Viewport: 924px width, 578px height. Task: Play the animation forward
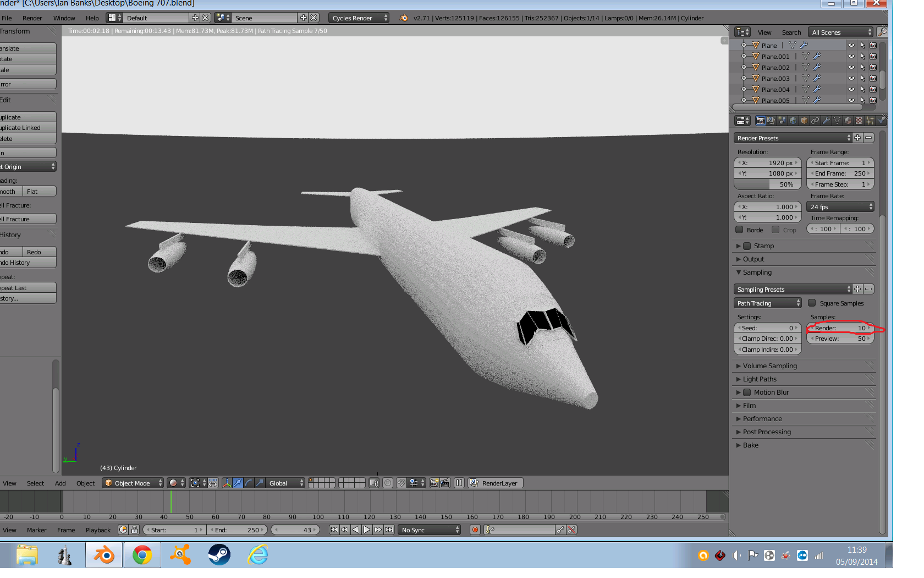pyautogui.click(x=367, y=530)
